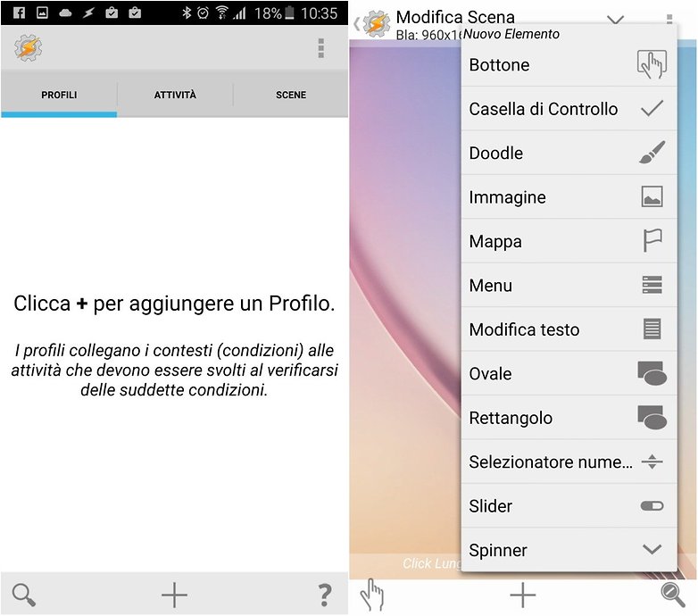Image resolution: width=698 pixels, height=616 pixels.
Task: Tap the cloud notification icon in status bar
Action: pos(65,12)
